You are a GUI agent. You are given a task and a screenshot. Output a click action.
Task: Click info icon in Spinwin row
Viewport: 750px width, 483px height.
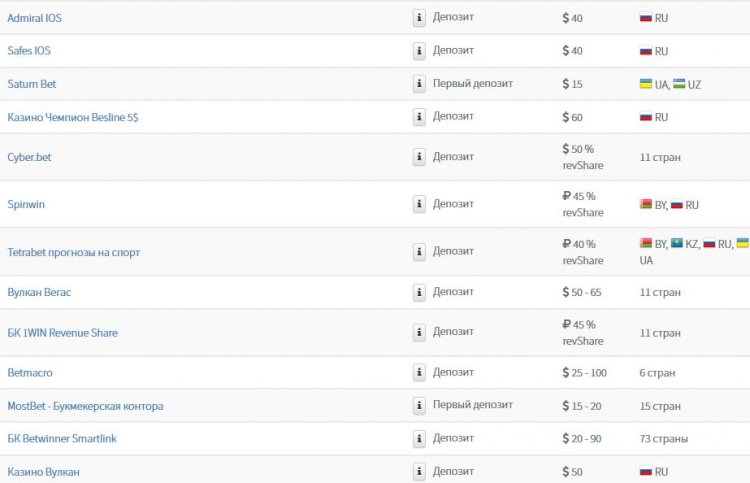click(419, 205)
